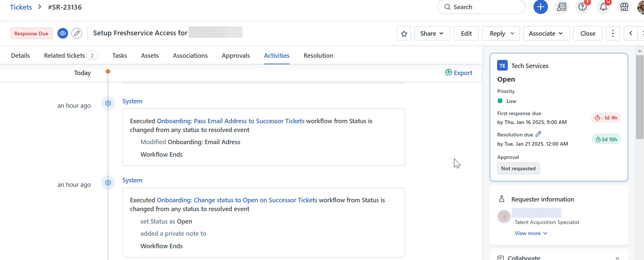This screenshot has width=644, height=260.
Task: Click the green Low priority swatch
Action: tap(500, 101)
